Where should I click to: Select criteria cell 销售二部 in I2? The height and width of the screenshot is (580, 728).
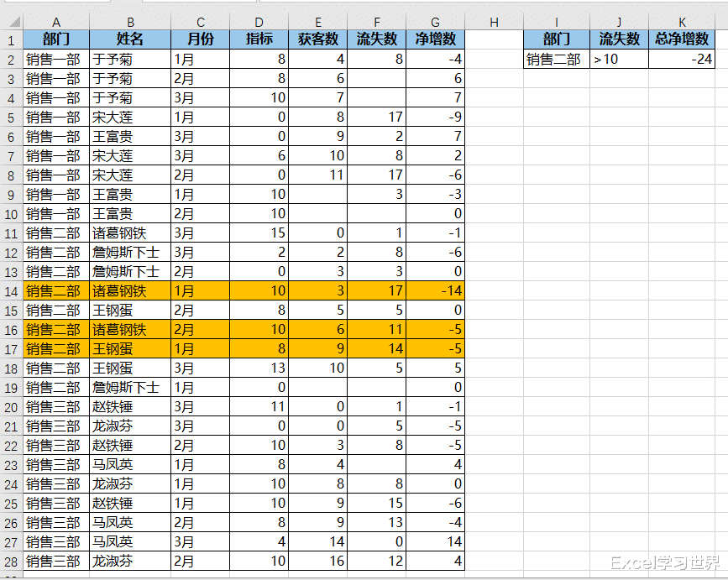pos(557,59)
